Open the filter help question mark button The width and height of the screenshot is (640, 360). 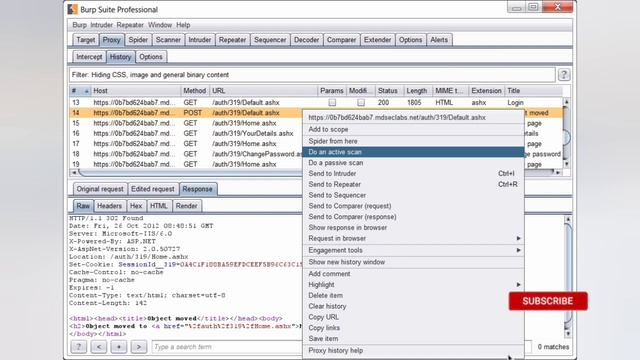(x=564, y=75)
